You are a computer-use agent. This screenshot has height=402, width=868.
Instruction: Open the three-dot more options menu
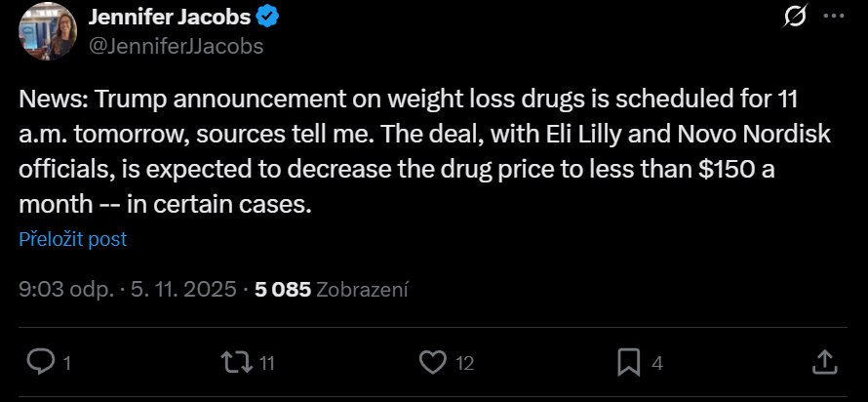[834, 16]
